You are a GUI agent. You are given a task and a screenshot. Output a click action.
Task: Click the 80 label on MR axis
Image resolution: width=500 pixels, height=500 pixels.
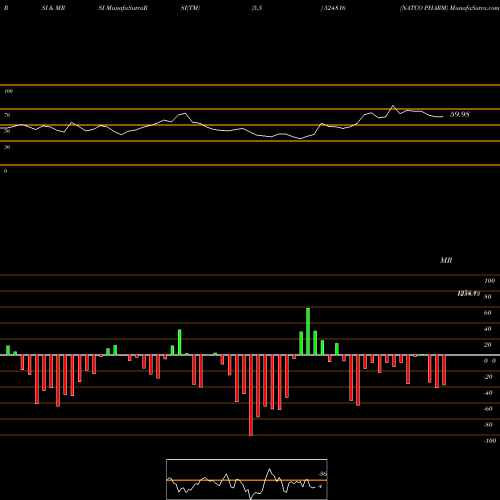(488, 297)
